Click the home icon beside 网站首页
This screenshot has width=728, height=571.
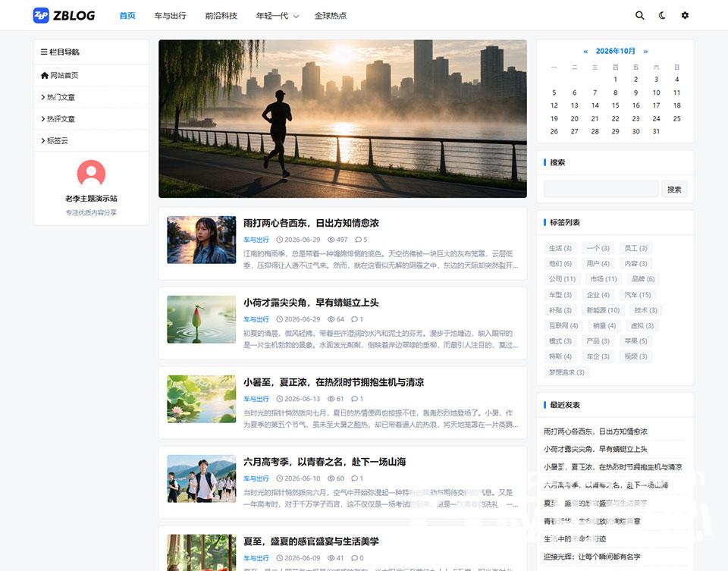[x=45, y=75]
